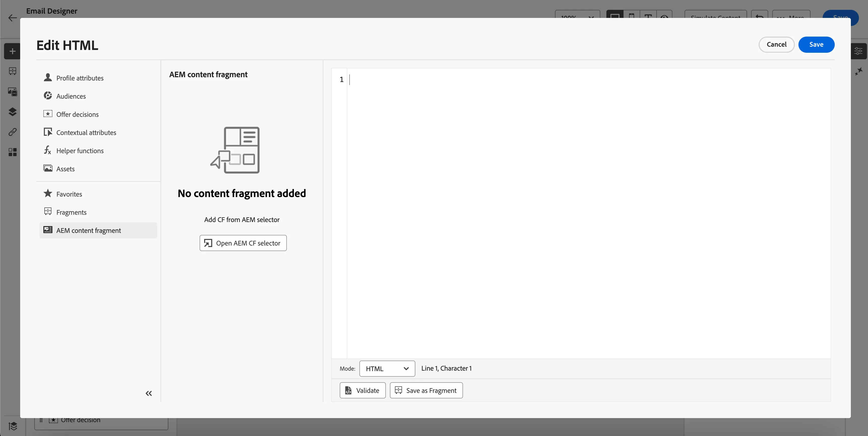Click the Assets image icon
The image size is (868, 436).
coord(48,168)
